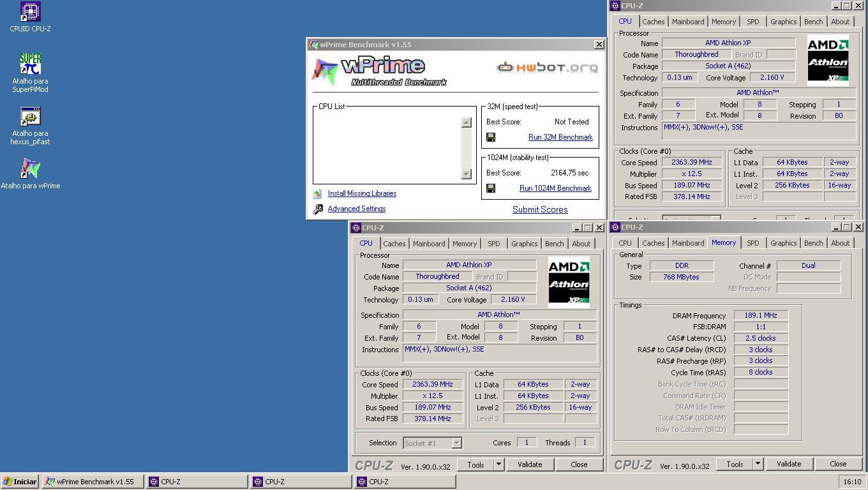868x490 pixels.
Task: Click Close button in bottom-middle CPU-Z
Action: [x=579, y=464]
